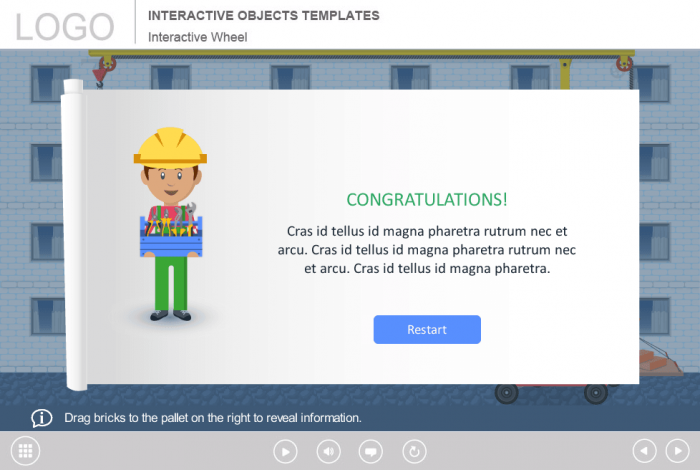Screen dimensions: 700x470
Task: Click the red crane hook at top left
Action: 103,70
